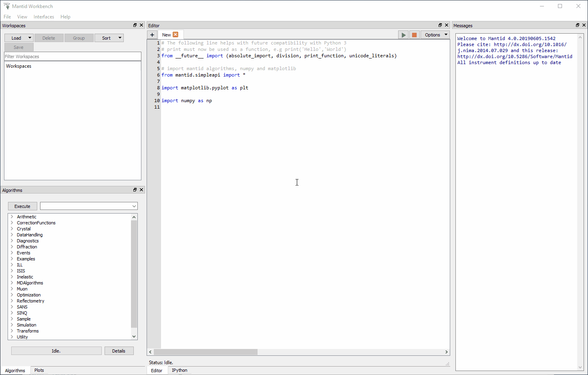The width and height of the screenshot is (588, 375).
Task: Click the Filter Workspaces input field
Action: click(x=72, y=56)
